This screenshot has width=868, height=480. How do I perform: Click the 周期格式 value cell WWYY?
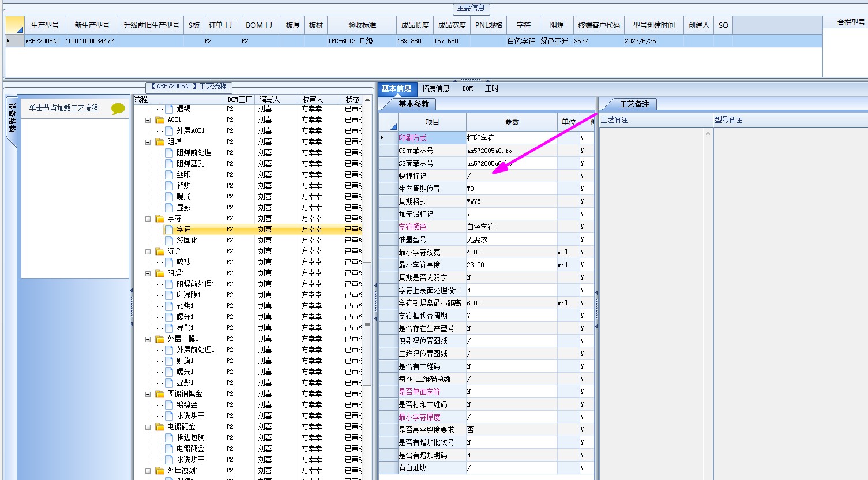[512, 201]
